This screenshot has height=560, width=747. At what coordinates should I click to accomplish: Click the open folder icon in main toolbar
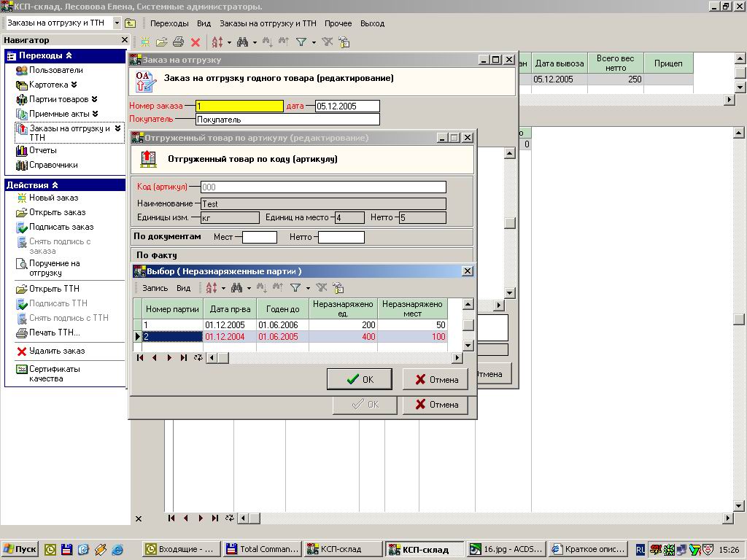[162, 42]
